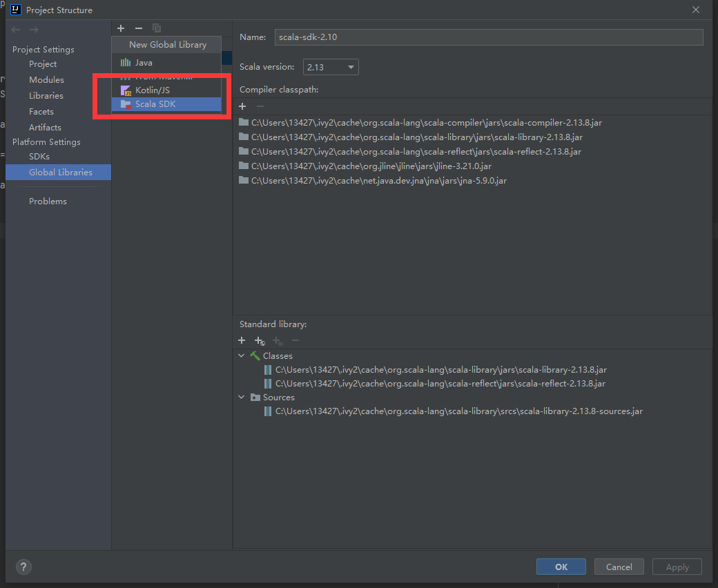
Task: Add a standard library root with the plus icon
Action: (x=242, y=340)
